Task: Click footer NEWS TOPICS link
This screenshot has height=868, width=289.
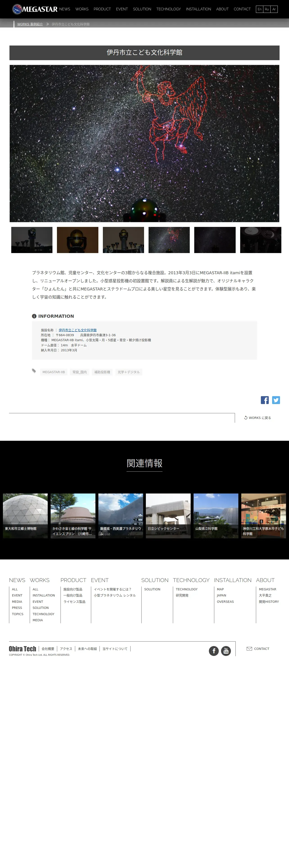Action: [x=18, y=614]
